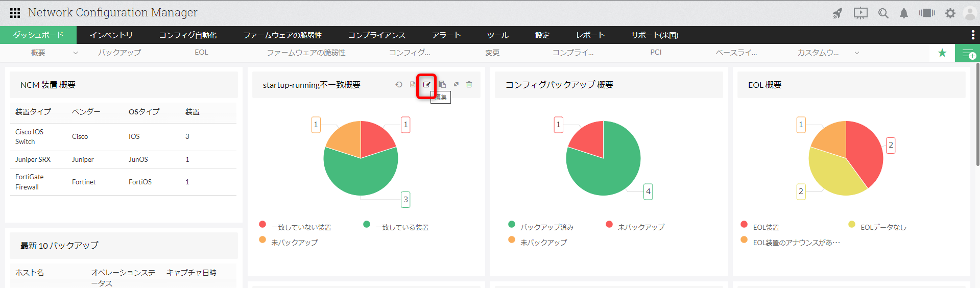980x288 pixels.
Task: Expand the カスタムウ... dropdown chevron
Action: 856,53
